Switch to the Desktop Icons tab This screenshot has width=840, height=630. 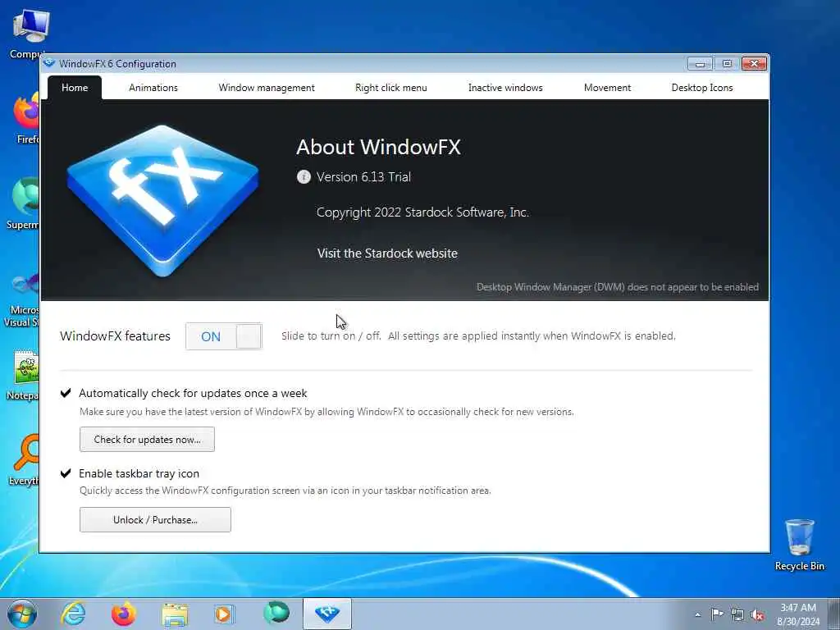coord(702,87)
